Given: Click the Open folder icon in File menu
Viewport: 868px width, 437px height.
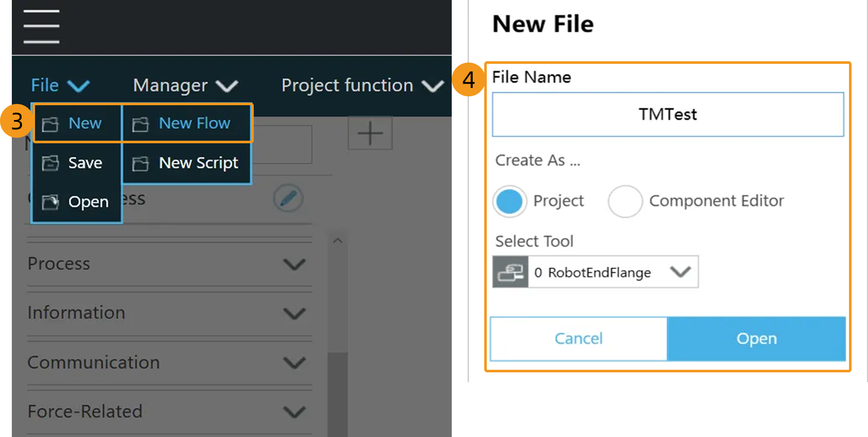Looking at the screenshot, I should (50, 202).
